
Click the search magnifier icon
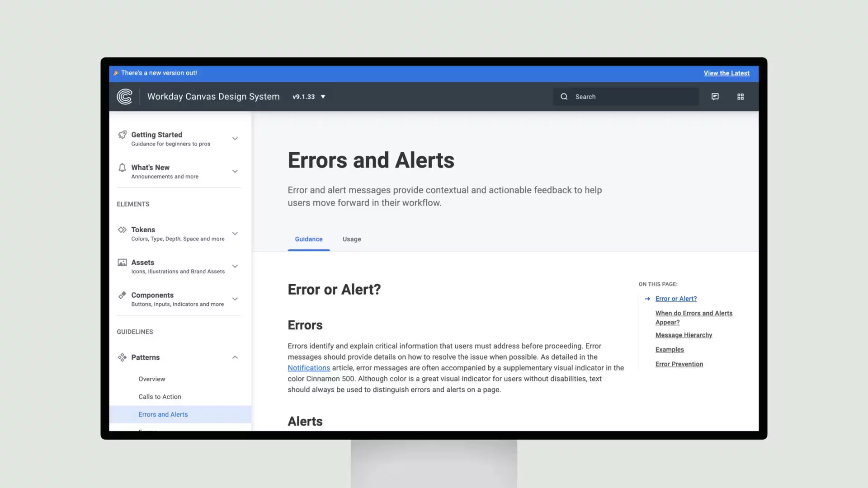pyautogui.click(x=563, y=97)
